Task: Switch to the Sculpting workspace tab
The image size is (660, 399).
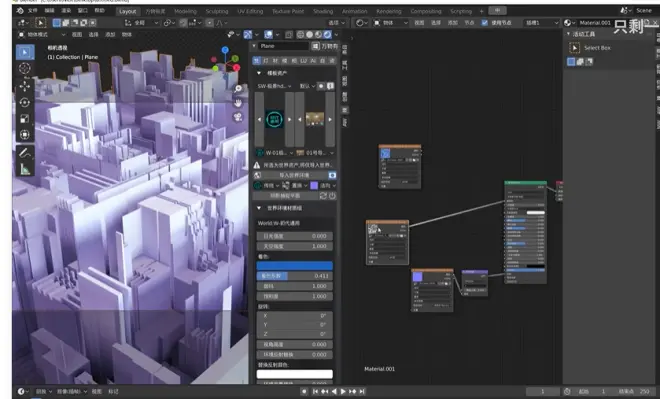Action: click(217, 11)
